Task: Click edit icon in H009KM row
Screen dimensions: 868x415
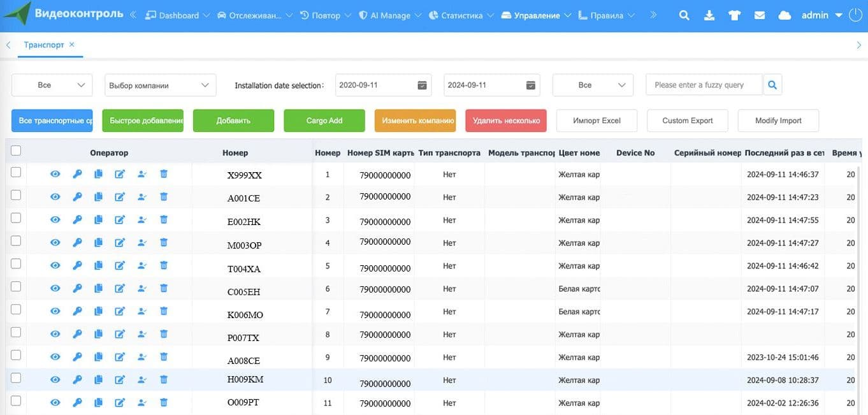Action: (x=120, y=380)
